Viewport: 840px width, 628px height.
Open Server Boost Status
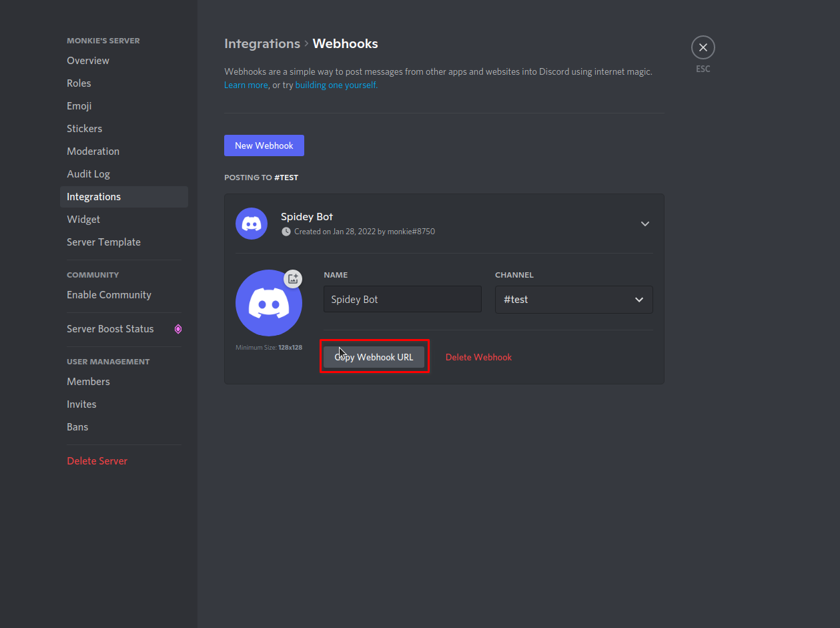[x=124, y=329]
